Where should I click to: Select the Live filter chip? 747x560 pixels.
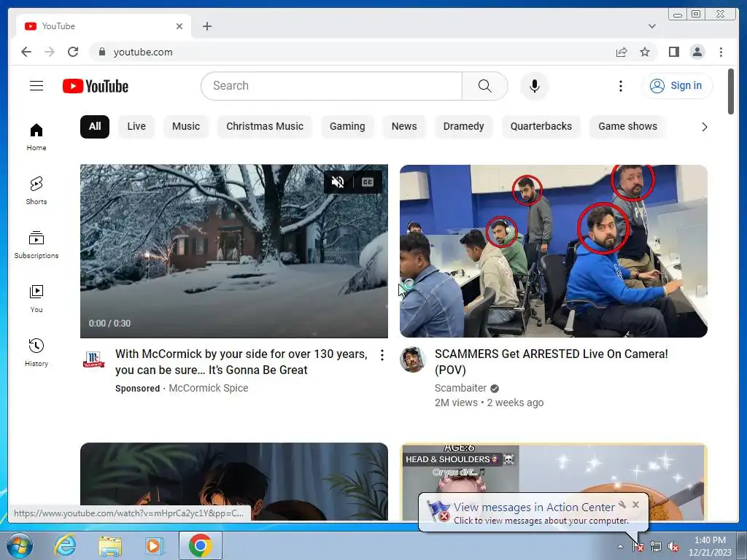tap(136, 126)
